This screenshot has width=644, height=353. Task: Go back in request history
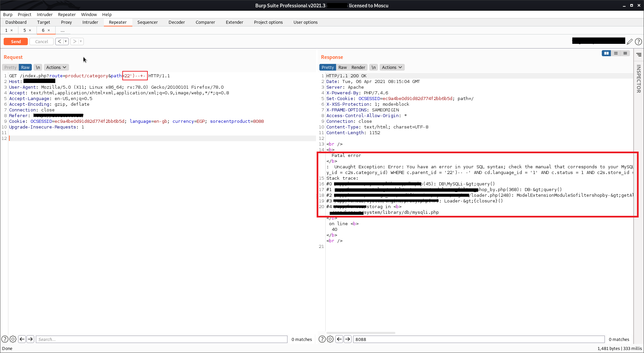point(59,41)
